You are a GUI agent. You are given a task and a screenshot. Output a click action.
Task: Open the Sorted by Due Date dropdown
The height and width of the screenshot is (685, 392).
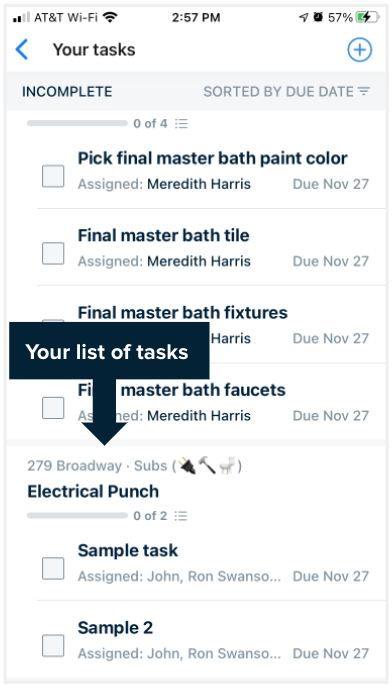(287, 91)
